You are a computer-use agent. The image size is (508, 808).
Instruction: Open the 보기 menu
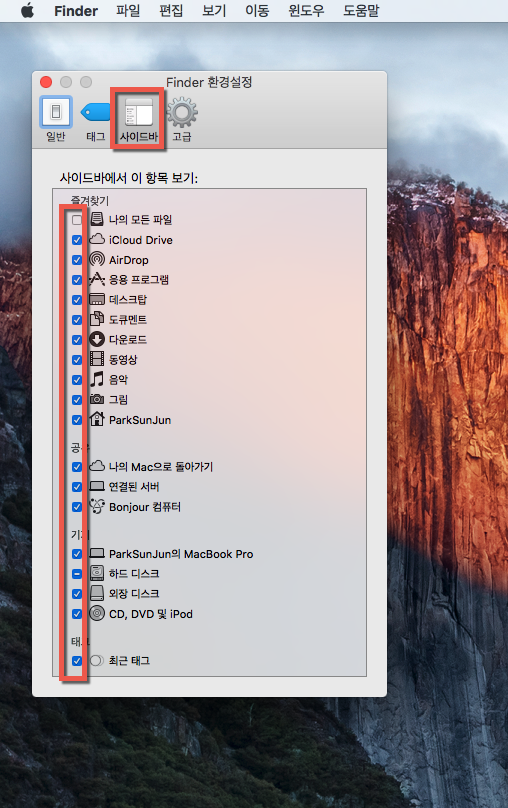click(x=214, y=11)
